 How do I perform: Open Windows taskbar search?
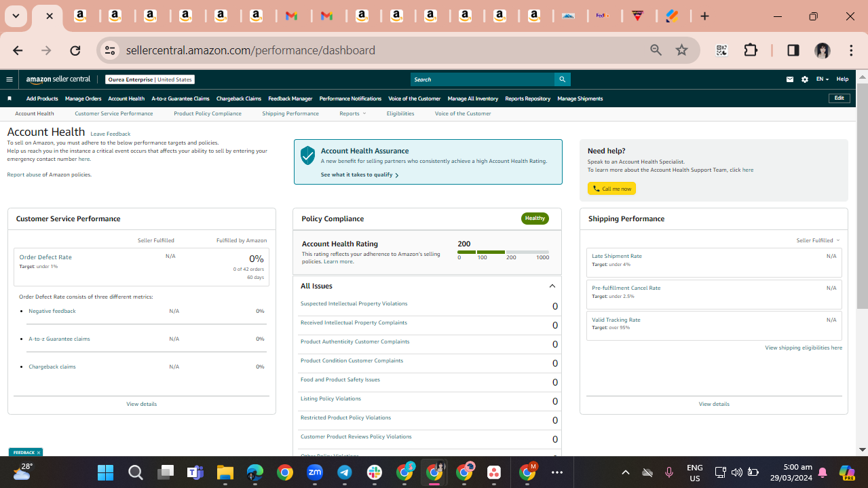coord(135,472)
